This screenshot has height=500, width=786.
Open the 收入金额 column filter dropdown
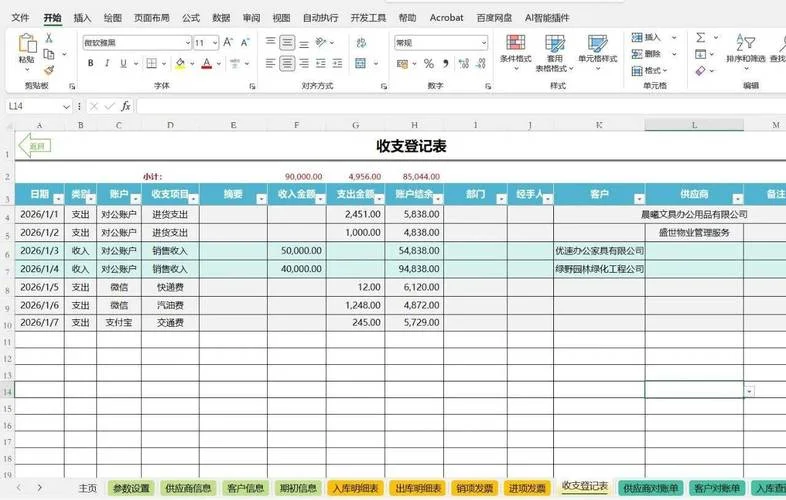coord(320,199)
